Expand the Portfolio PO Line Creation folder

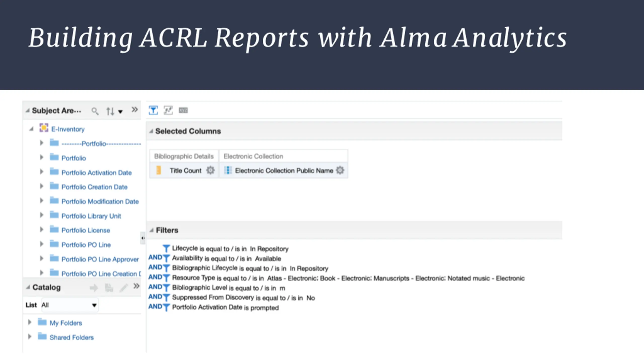click(x=42, y=273)
